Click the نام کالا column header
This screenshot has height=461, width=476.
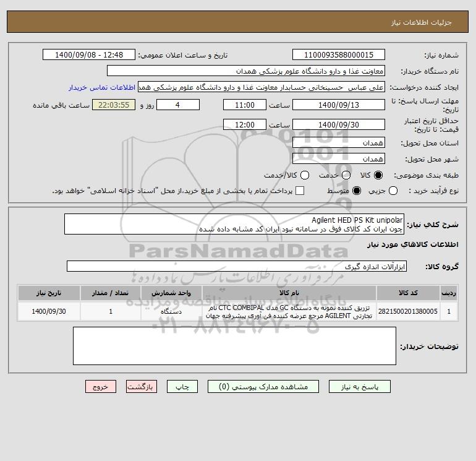coord(289,293)
